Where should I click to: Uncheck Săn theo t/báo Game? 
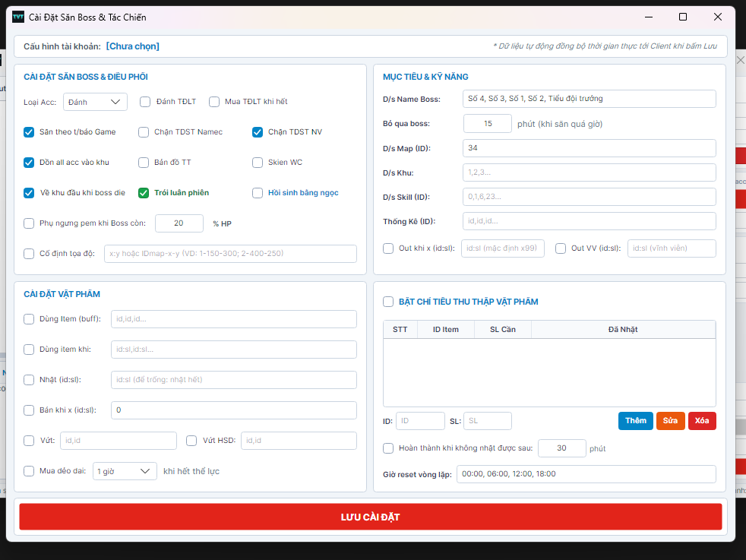(x=29, y=132)
